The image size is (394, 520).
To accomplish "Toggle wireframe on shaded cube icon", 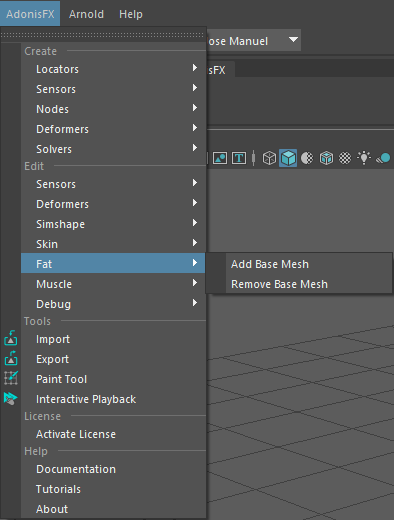I will (326, 158).
